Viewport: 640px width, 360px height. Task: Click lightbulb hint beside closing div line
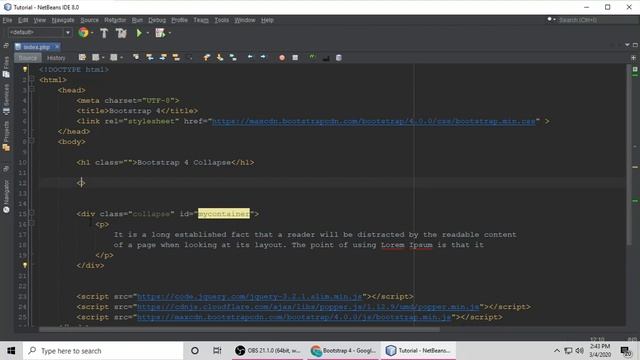pos(25,265)
